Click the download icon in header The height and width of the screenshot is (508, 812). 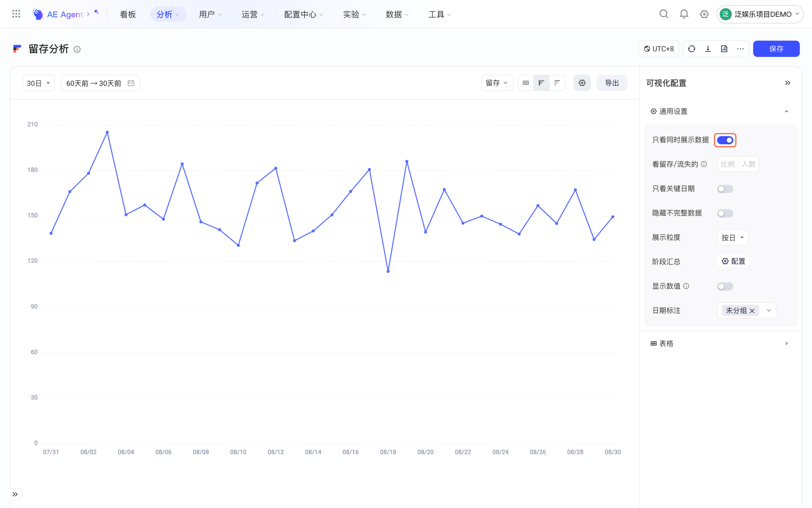click(708, 49)
